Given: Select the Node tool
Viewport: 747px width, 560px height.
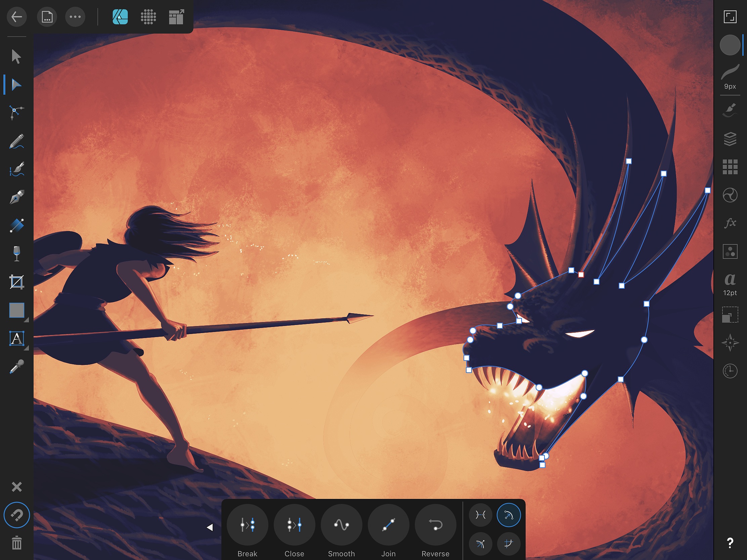Looking at the screenshot, I should (16, 84).
